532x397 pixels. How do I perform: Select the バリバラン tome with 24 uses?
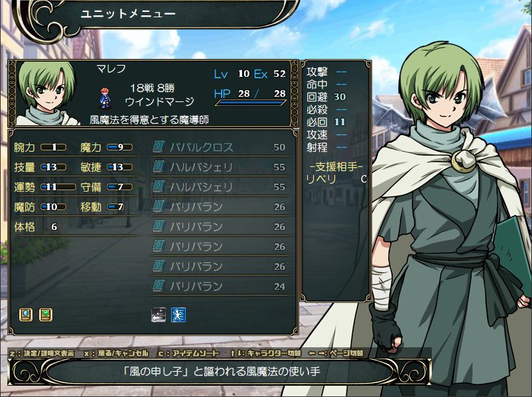220,286
